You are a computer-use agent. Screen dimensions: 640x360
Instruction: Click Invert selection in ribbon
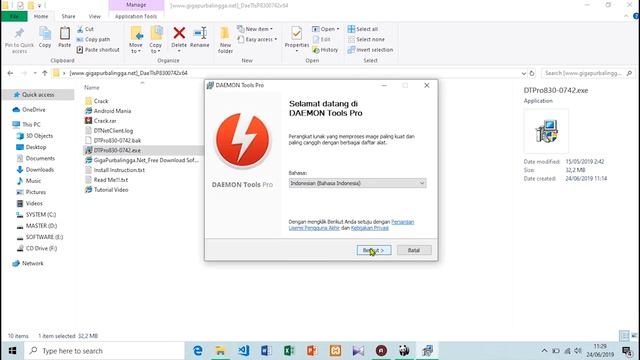click(x=370, y=50)
